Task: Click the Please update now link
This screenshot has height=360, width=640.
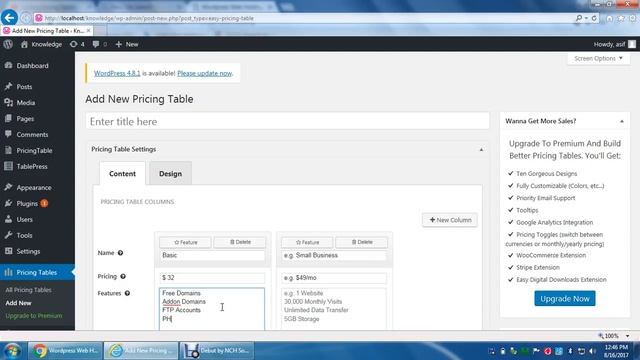Action: (204, 73)
